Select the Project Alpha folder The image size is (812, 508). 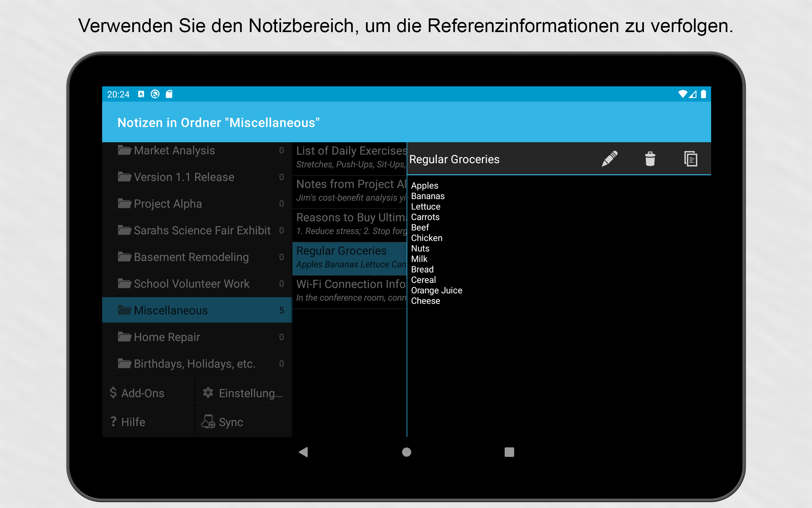tap(197, 203)
